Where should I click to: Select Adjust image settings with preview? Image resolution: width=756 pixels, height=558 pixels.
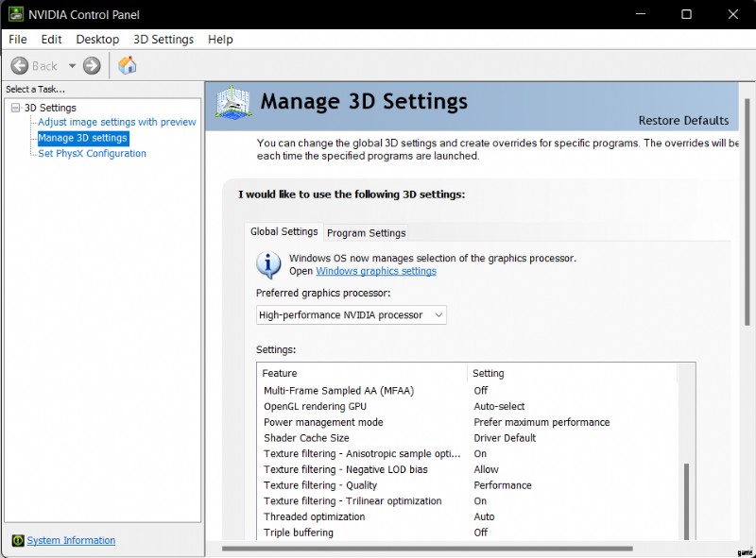(x=117, y=122)
